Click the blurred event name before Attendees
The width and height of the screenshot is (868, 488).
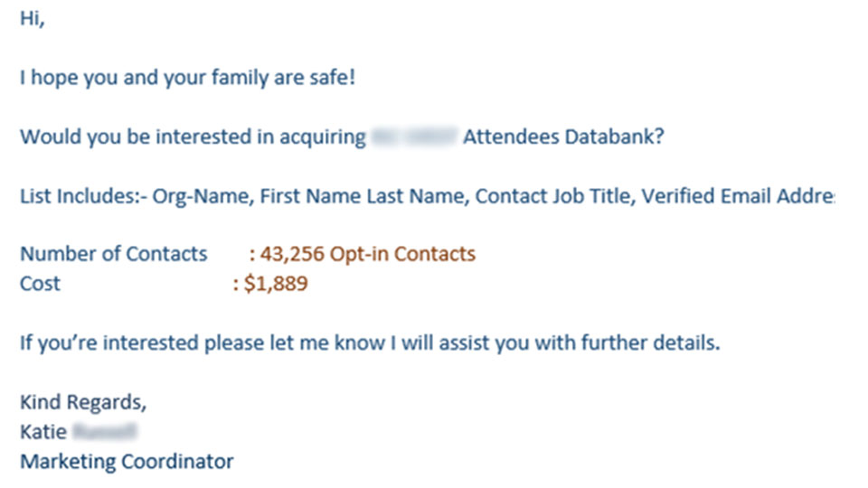[414, 136]
